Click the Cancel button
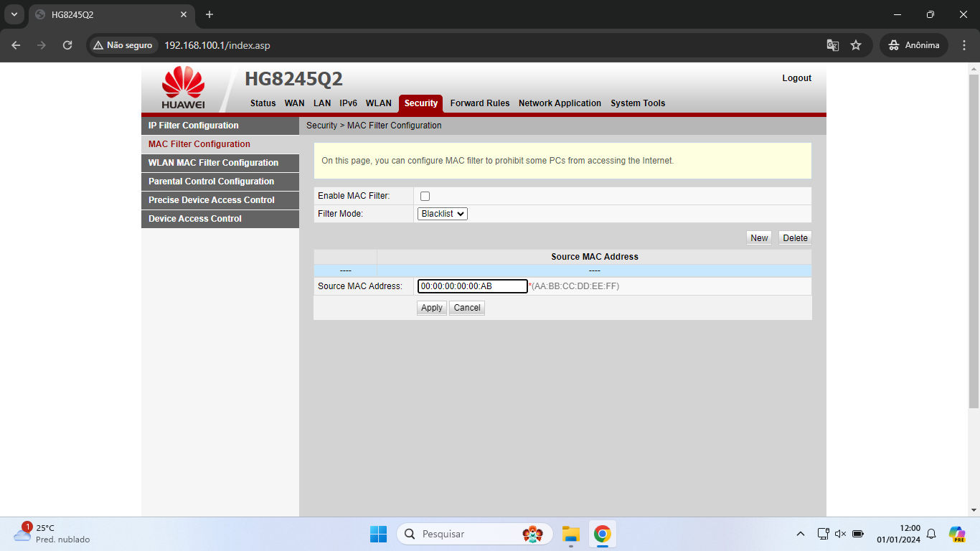 (467, 308)
